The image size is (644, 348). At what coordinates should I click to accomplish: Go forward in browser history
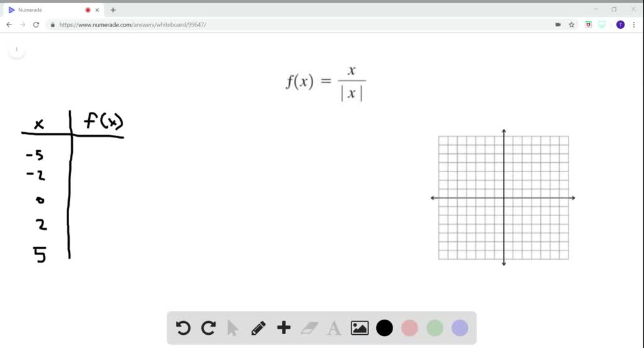(x=23, y=24)
